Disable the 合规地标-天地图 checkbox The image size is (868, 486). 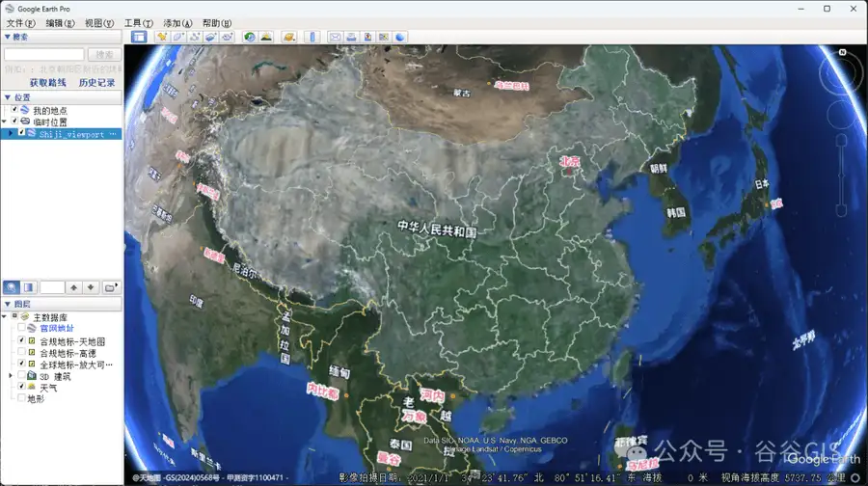21,340
